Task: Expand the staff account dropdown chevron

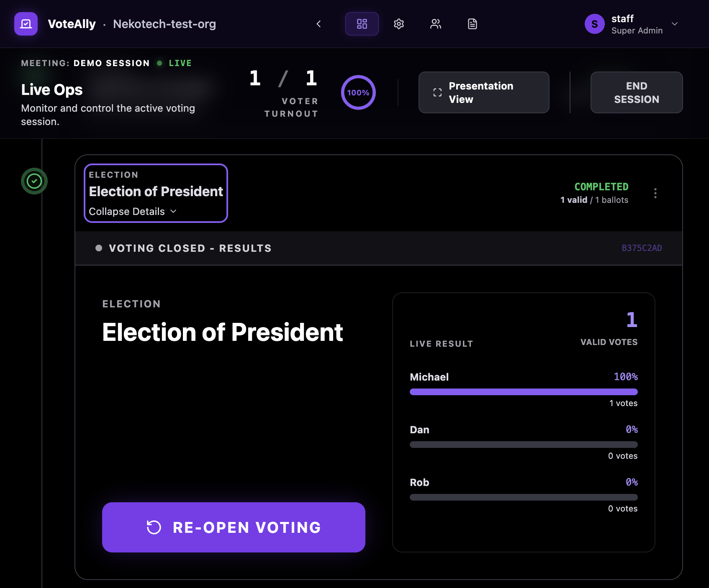Action: pos(674,24)
